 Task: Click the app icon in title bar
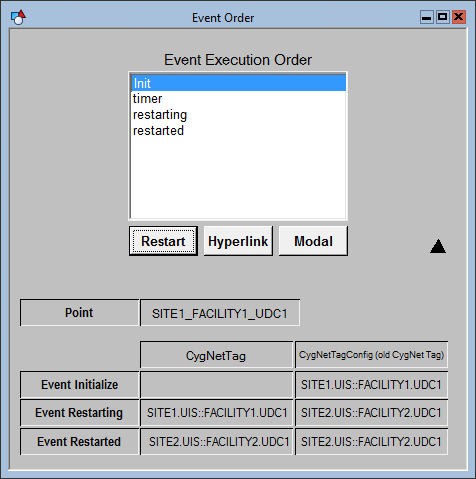pyautogui.click(x=18, y=17)
